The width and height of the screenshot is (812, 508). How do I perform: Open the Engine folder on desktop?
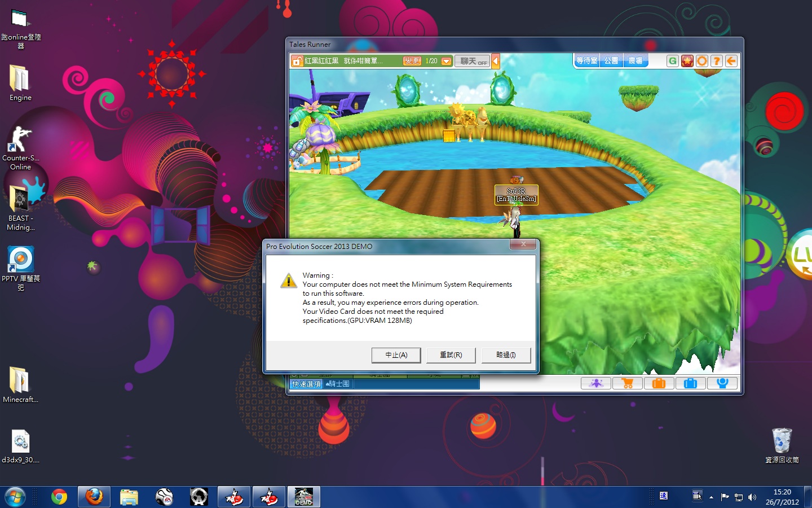[20, 82]
